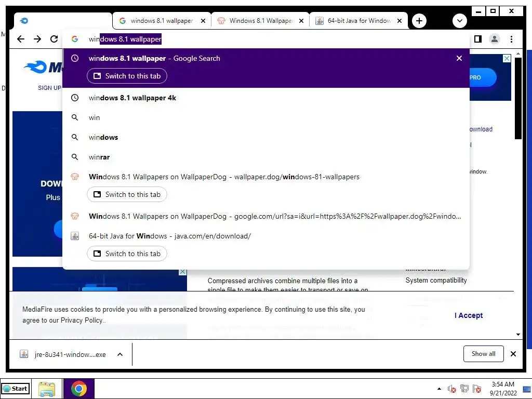
Task: Open the Windows Start button
Action: (16, 389)
